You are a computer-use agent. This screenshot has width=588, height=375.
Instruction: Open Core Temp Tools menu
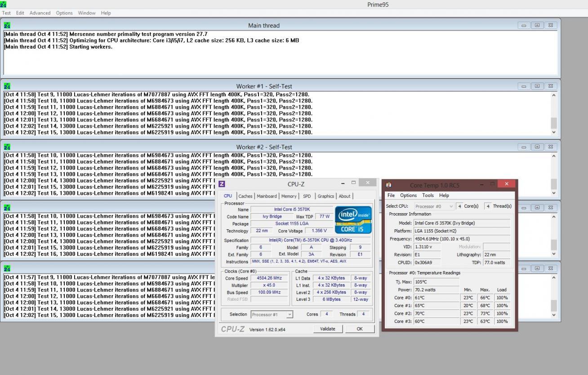[428, 196]
